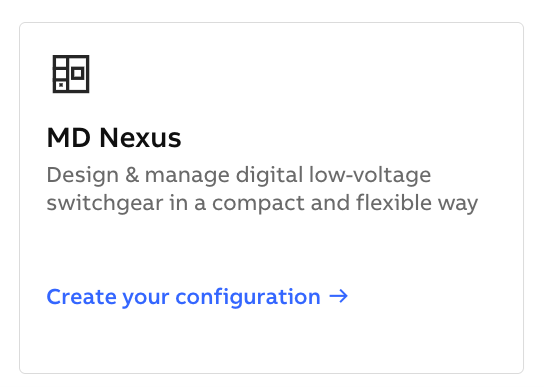Click the 'MD' letters in the card heading
This screenshot has width=544, height=387.
69,138
